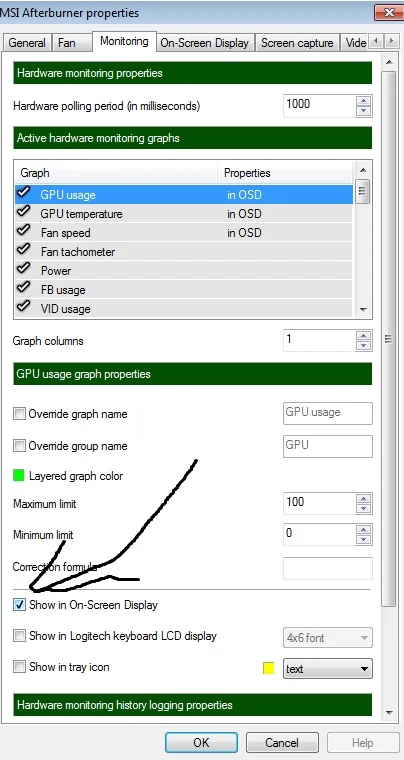Viewport: 404px width, 760px height.
Task: Select the GPU temperature row
Action: (x=184, y=214)
